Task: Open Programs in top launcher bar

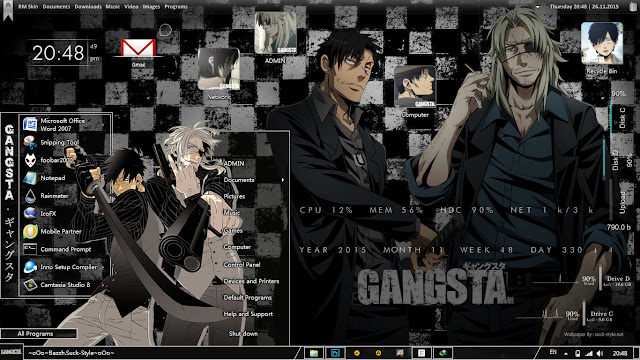Action: tap(176, 7)
